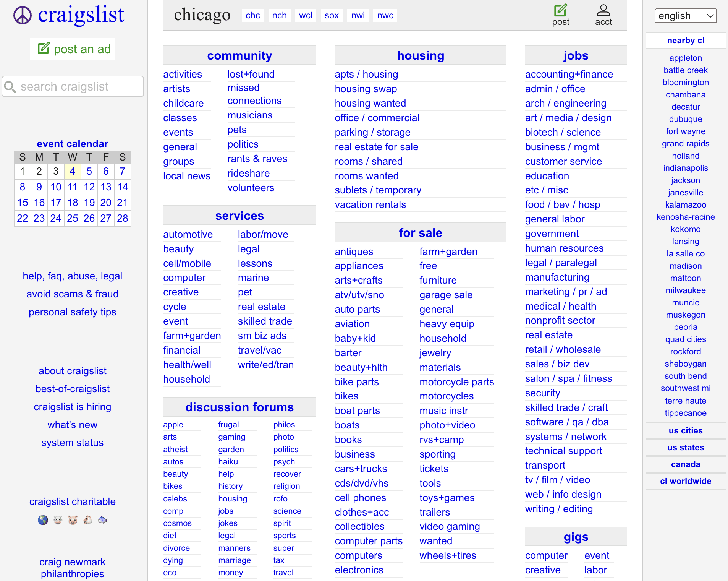Select the nwc area tab

pyautogui.click(x=385, y=15)
